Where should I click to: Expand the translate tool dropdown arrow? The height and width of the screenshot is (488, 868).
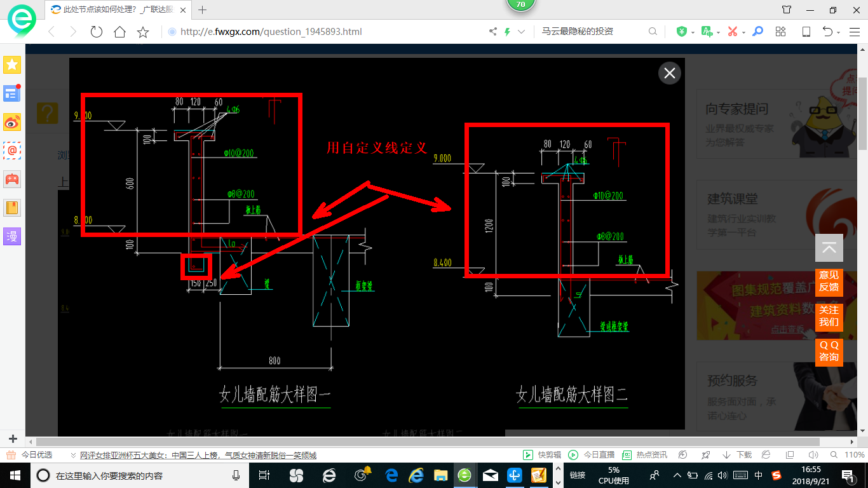coord(718,32)
